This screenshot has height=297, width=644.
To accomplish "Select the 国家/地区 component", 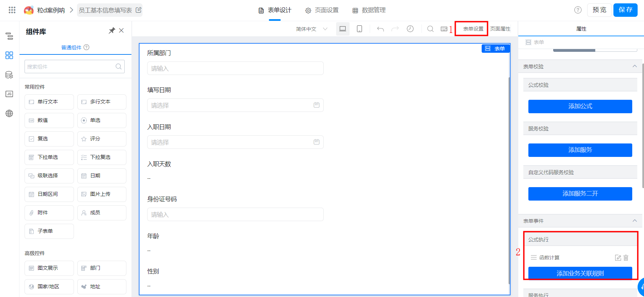I will [x=49, y=287].
